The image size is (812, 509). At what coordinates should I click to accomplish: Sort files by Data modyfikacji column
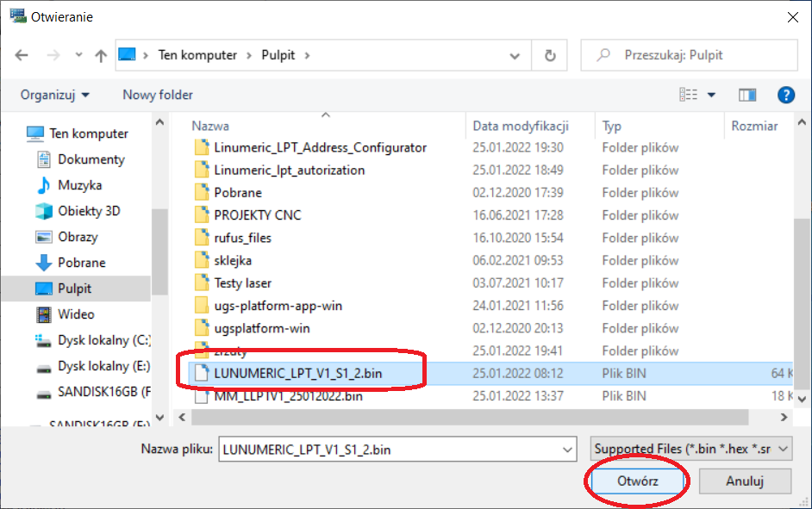tap(521, 126)
